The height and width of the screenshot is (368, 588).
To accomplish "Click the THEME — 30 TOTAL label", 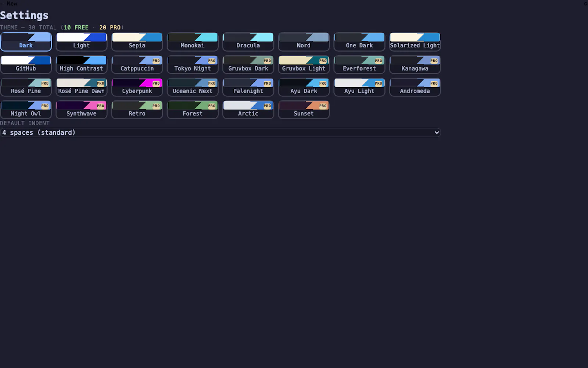I will click(x=28, y=28).
